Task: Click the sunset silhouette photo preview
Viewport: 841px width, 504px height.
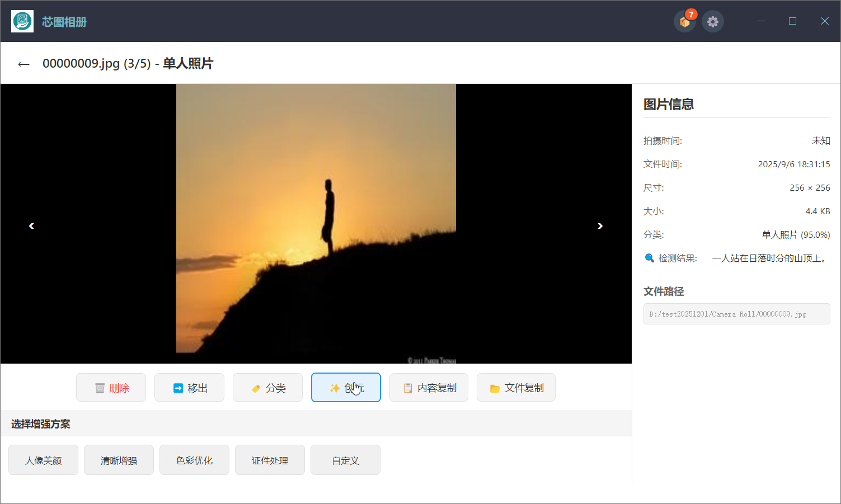Action: click(x=316, y=224)
